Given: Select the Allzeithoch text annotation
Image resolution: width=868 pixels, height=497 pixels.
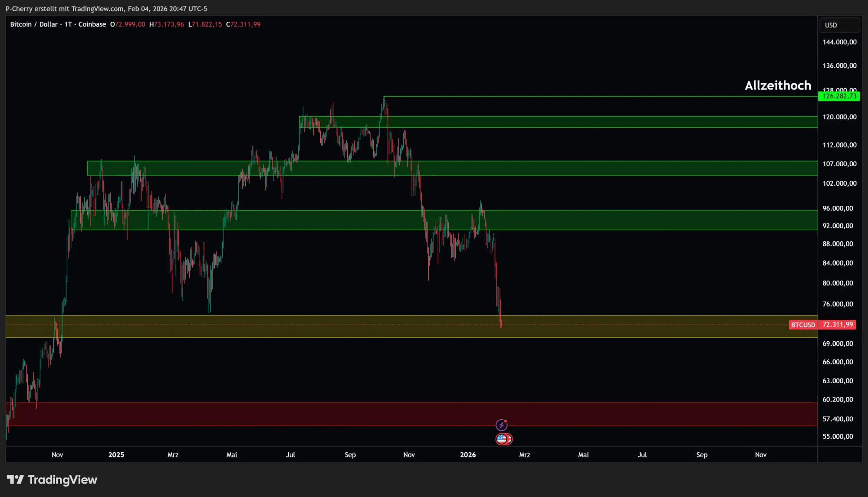Looking at the screenshot, I should tap(778, 86).
